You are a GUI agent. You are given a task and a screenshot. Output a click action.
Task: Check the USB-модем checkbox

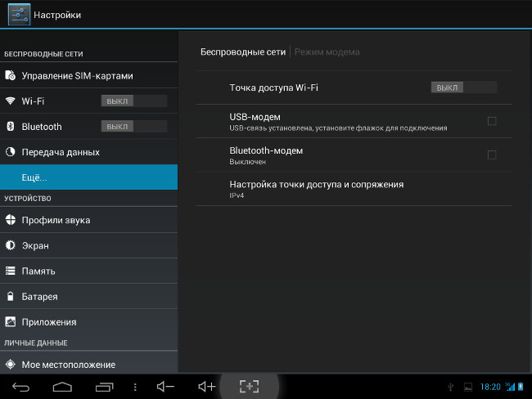click(492, 121)
